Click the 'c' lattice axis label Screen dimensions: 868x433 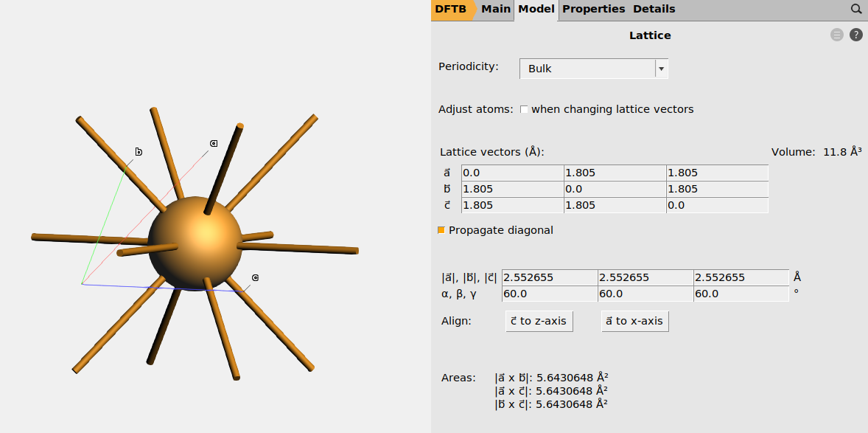255,278
